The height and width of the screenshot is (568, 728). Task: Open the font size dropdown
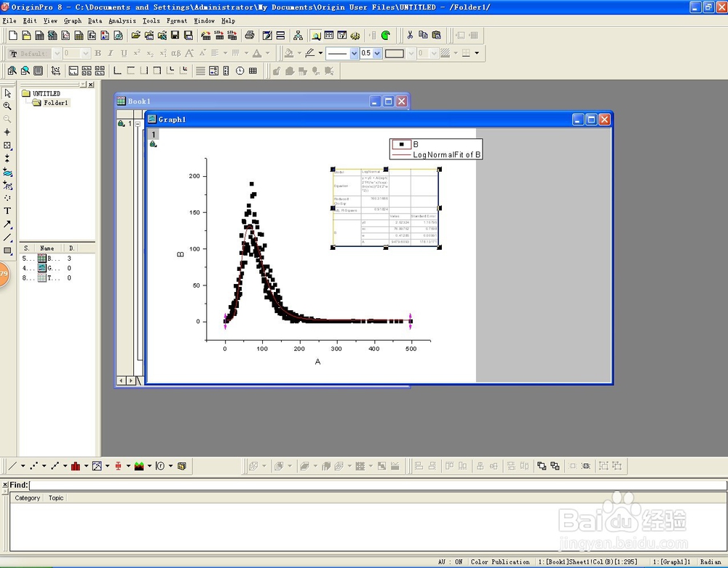tap(85, 53)
